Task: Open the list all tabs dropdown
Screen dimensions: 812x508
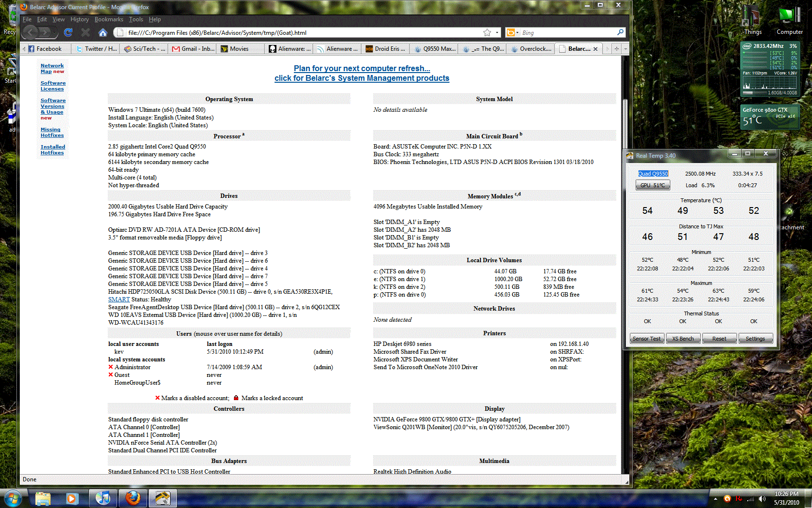Action: click(x=625, y=49)
